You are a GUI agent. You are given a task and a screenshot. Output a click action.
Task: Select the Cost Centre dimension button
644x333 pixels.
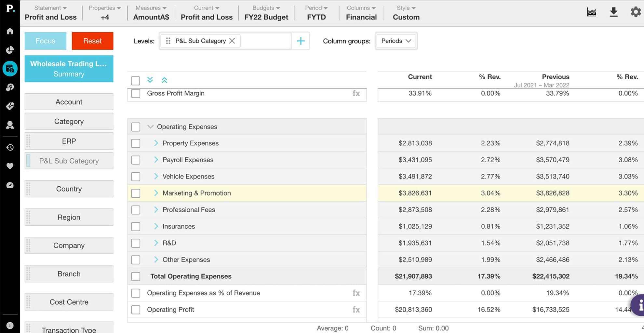[x=69, y=302]
